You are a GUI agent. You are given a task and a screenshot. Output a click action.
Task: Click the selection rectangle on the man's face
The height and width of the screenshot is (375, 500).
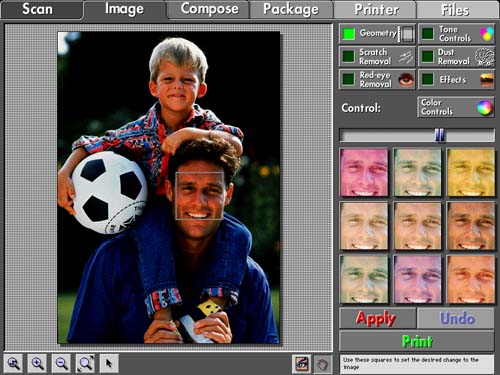point(200,196)
